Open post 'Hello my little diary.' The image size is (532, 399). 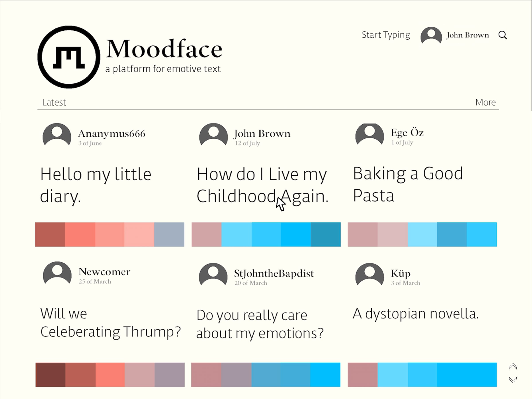96,185
